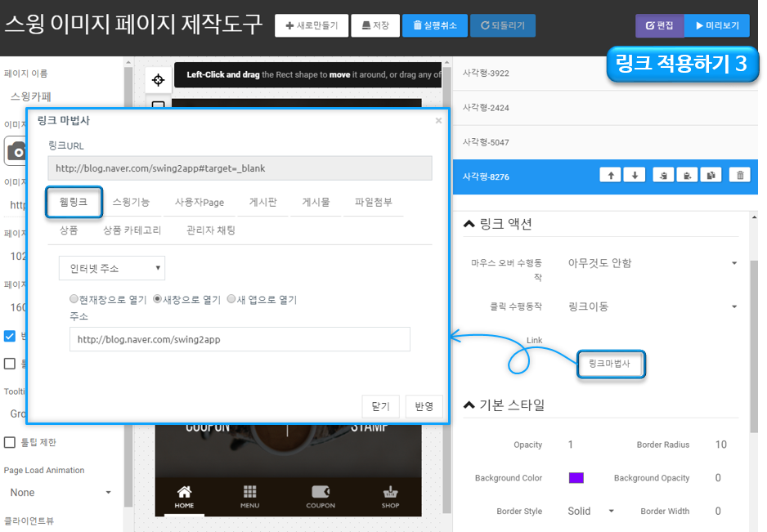Image resolution: width=767 pixels, height=532 pixels.
Task: Switch to the 게시판 tab
Action: pyautogui.click(x=261, y=202)
